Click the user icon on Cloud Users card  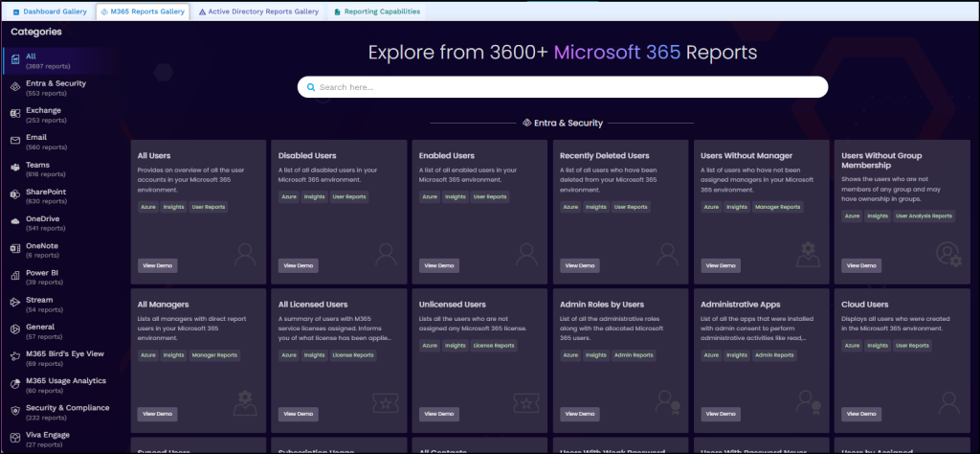948,403
